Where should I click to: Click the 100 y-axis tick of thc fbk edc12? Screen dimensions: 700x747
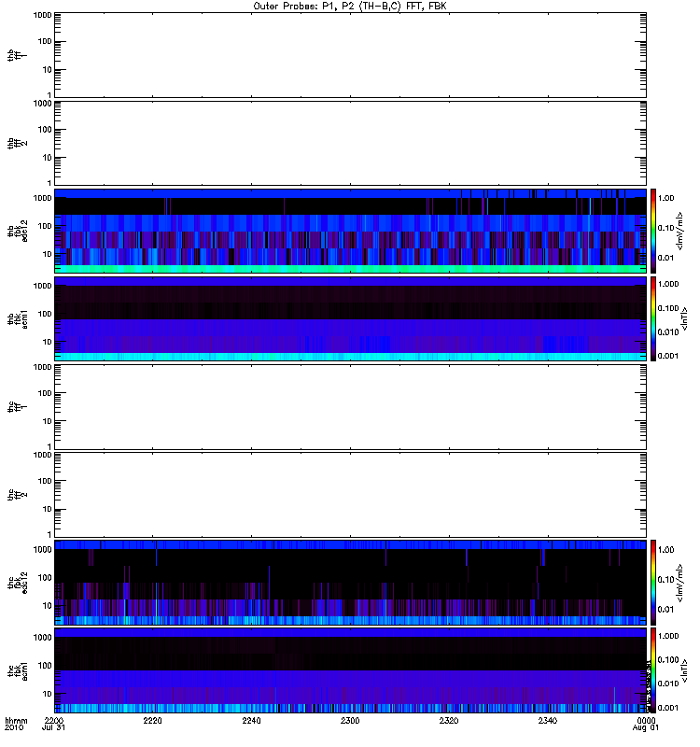45,578
